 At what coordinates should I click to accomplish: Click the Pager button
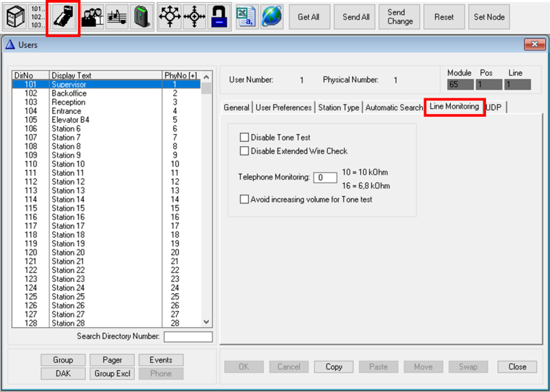pyautogui.click(x=112, y=360)
